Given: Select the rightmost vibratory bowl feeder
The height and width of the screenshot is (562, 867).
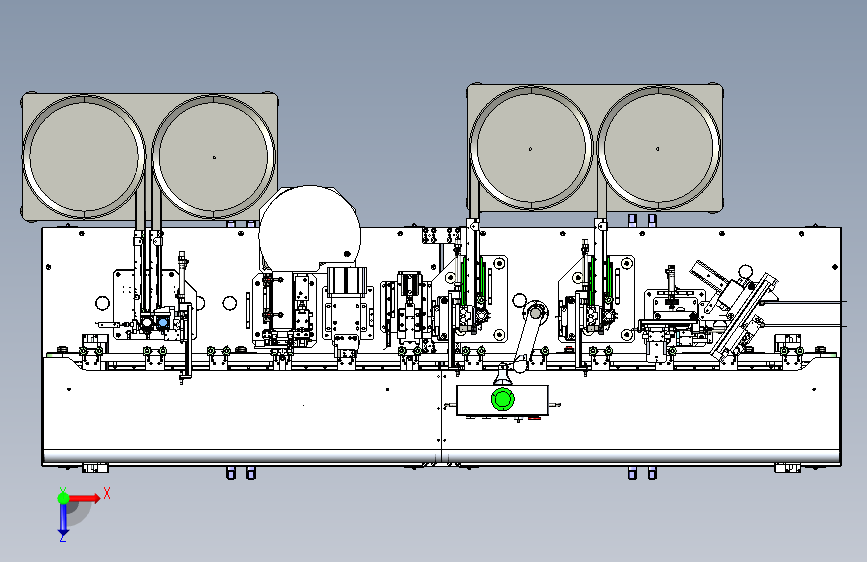Looking at the screenshot, I should tap(658, 148).
